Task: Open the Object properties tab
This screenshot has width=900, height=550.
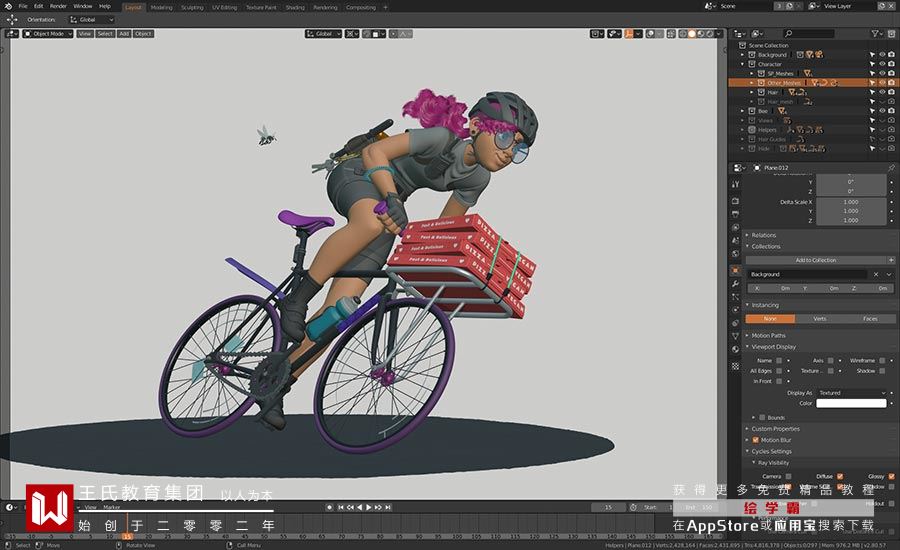Action: [735, 270]
